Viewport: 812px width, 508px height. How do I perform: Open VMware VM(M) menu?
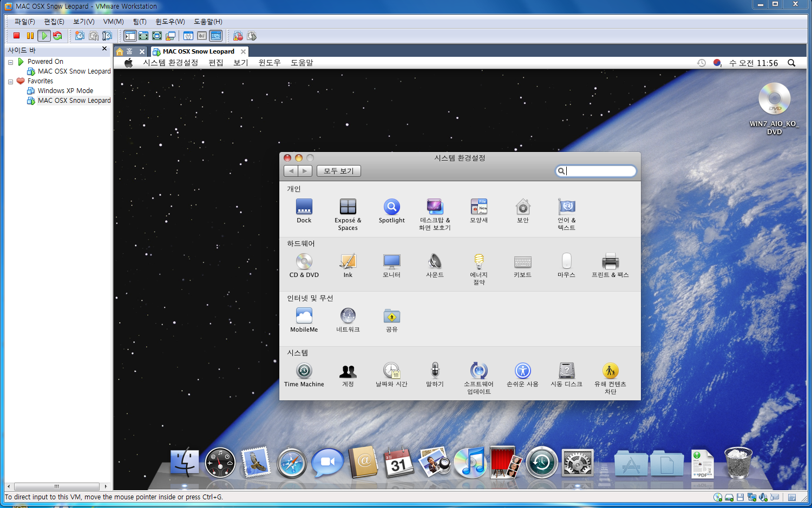click(x=113, y=22)
